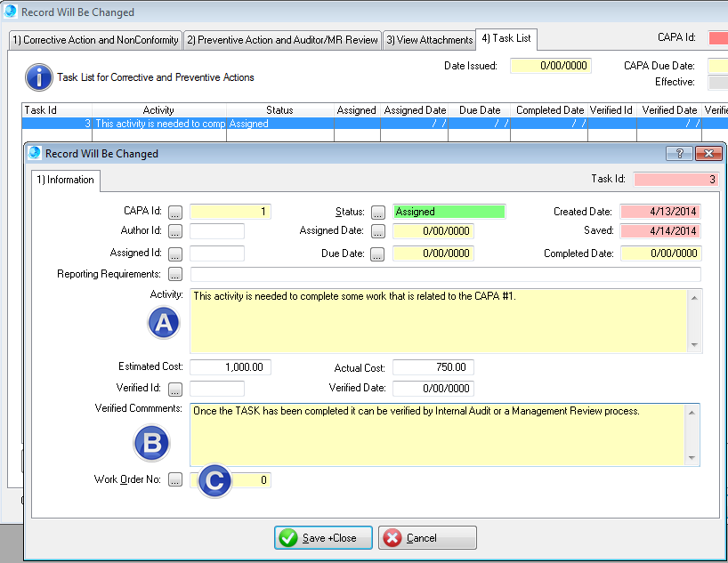
Task: Open the Work Order No lookup button
Action: (175, 480)
